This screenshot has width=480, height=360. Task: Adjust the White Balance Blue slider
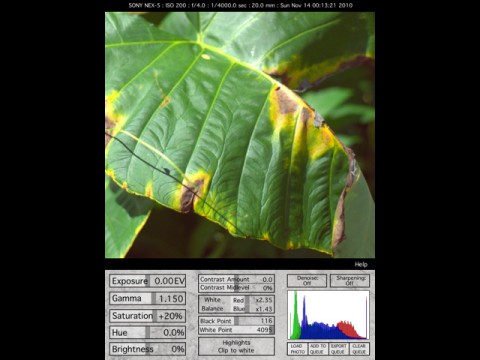point(252,309)
